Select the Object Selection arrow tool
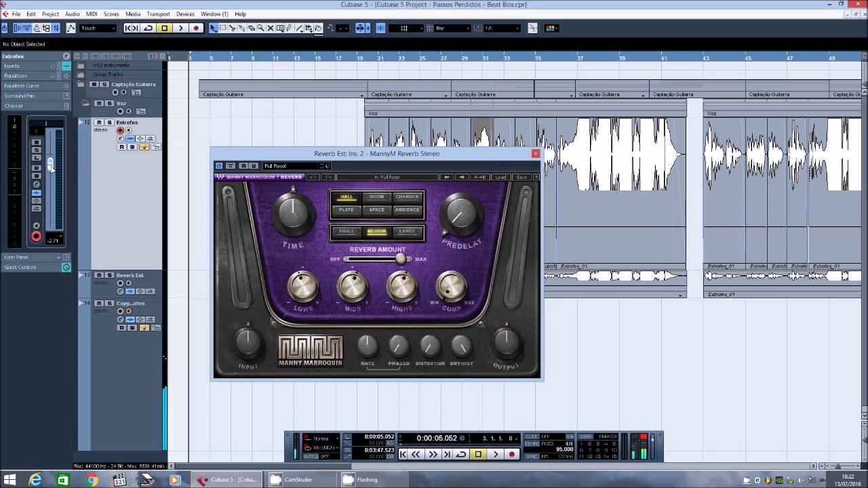The height and width of the screenshot is (488, 868). pos(213,28)
